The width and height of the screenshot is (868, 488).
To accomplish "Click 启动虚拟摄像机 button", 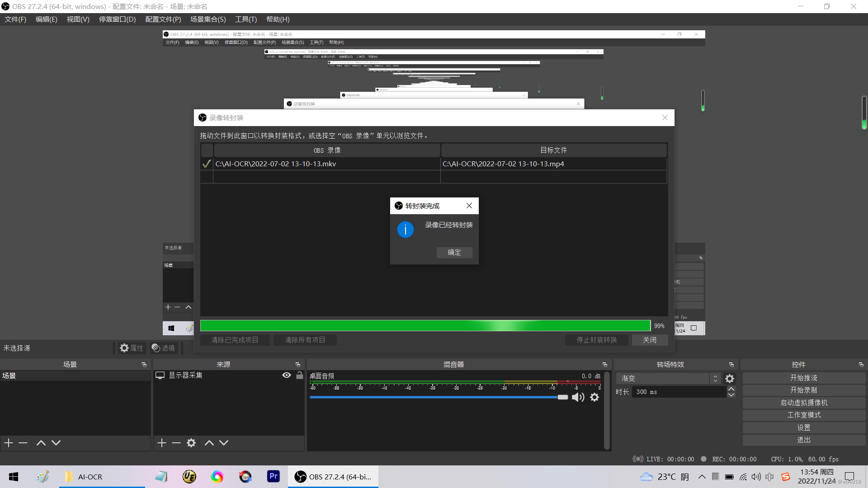I will (x=804, y=403).
